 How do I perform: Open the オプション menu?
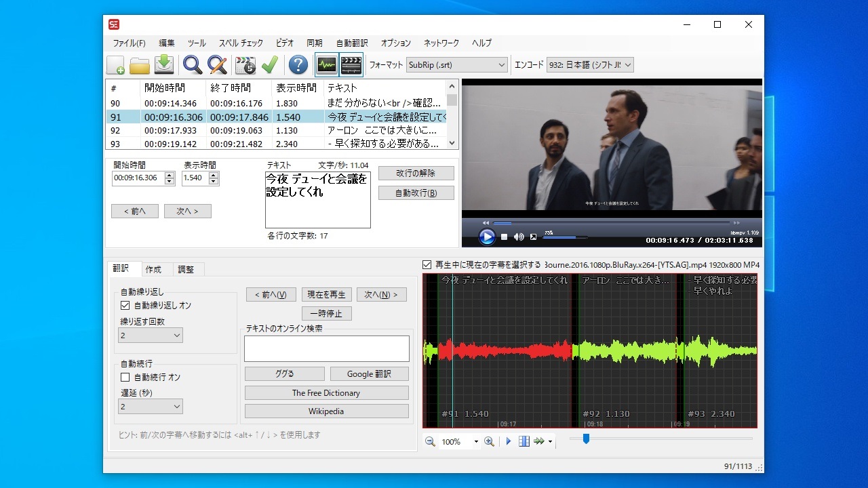point(396,43)
